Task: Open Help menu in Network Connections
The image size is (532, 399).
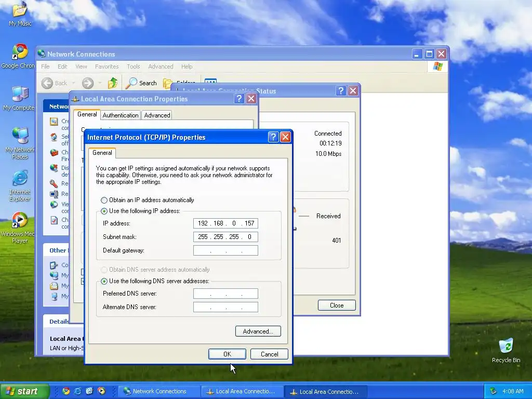Action: point(187,66)
